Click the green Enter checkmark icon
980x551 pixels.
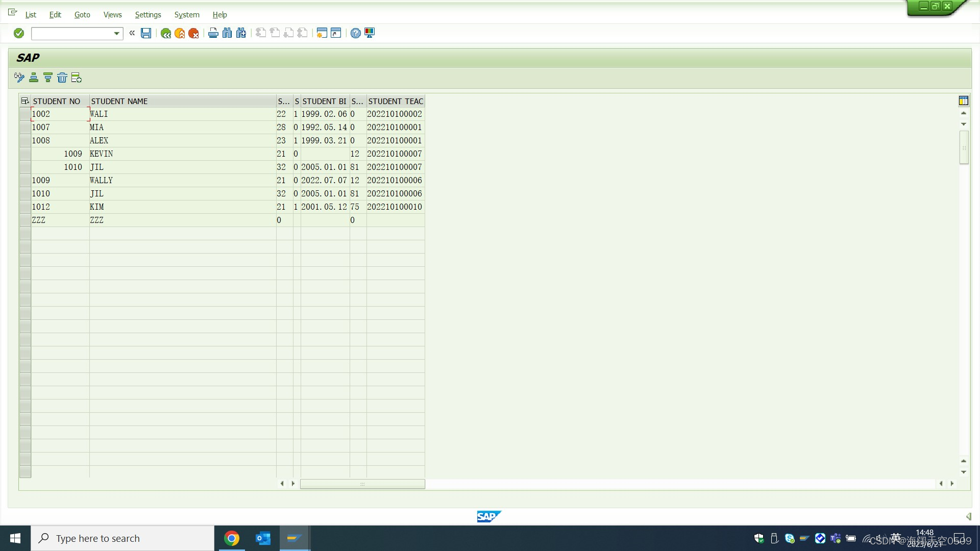(x=19, y=33)
